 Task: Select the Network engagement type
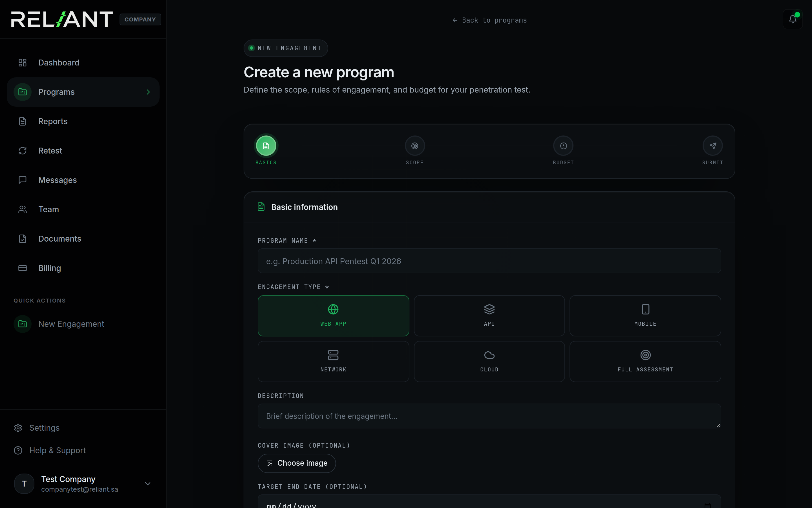point(333,362)
